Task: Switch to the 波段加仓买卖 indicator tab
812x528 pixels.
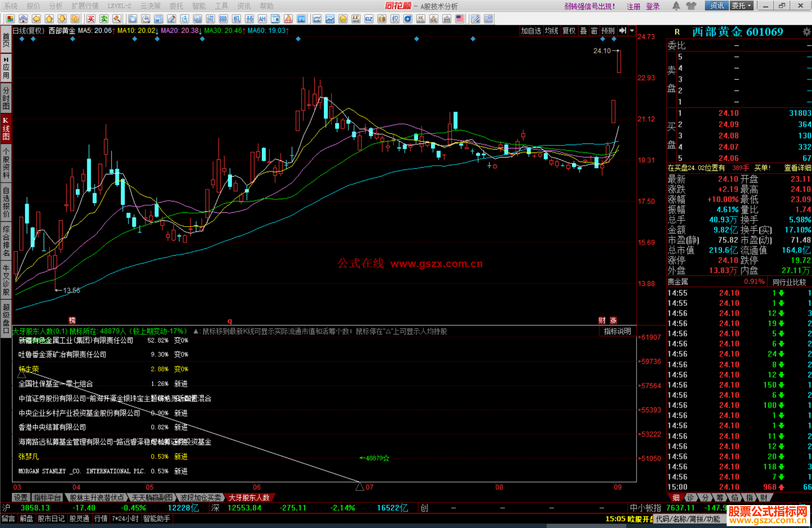Action: 200,498
